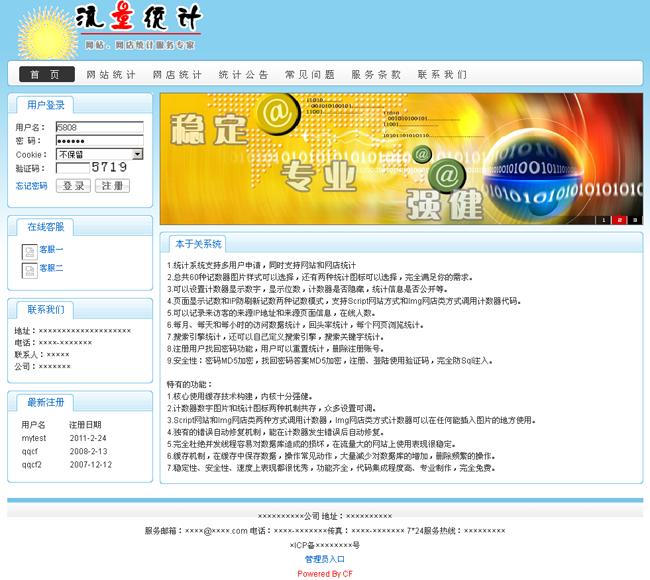650x580 pixels.
Task: Click the icon beside 客服二
Action: [29, 271]
